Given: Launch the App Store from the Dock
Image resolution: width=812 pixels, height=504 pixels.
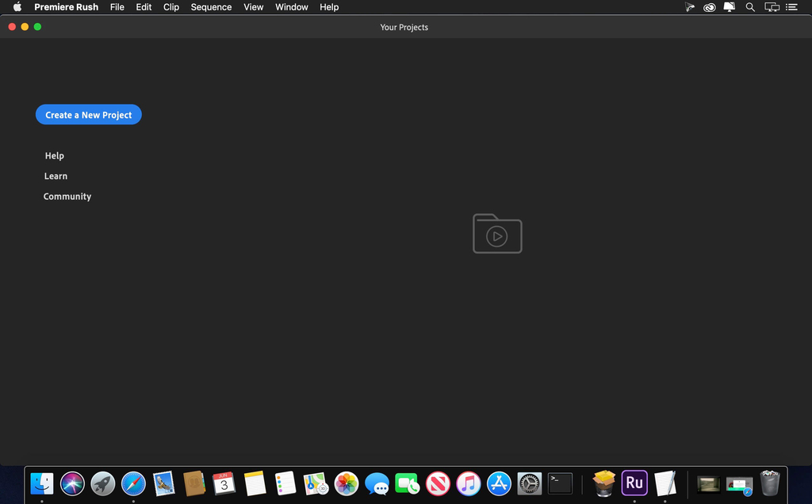Looking at the screenshot, I should (499, 483).
